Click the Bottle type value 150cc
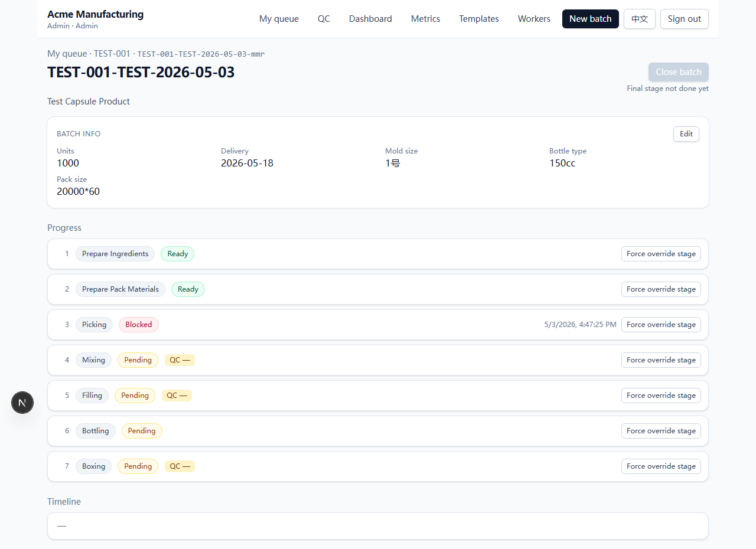Image resolution: width=756 pixels, height=549 pixels. (562, 164)
